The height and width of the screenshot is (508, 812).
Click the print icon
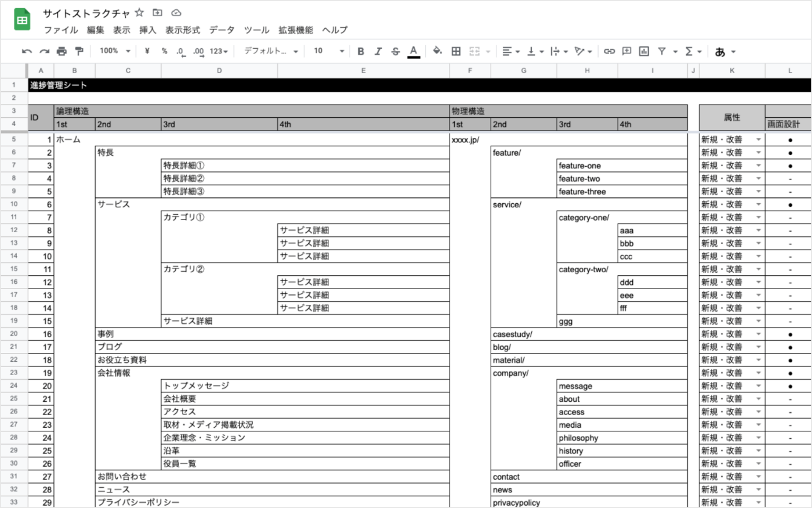tap(61, 51)
